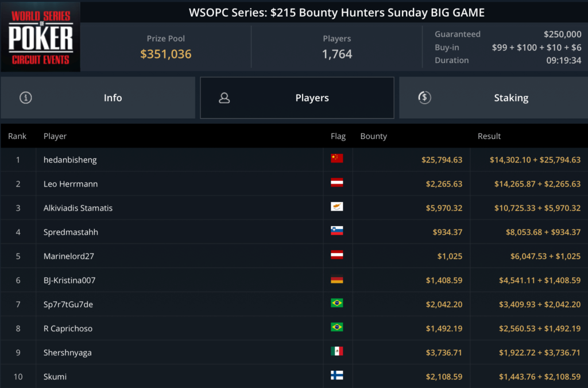Click the Slovenia flag for Spredmastahh

click(x=337, y=231)
